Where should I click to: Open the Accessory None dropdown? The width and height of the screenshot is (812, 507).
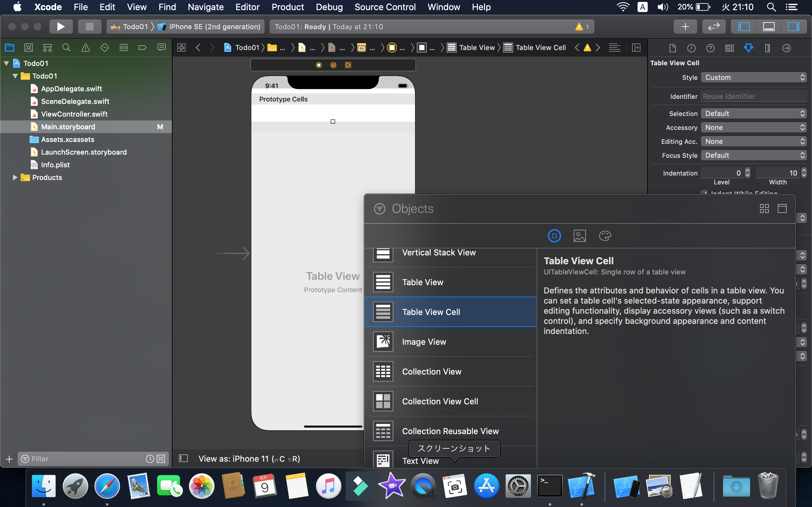click(754, 127)
